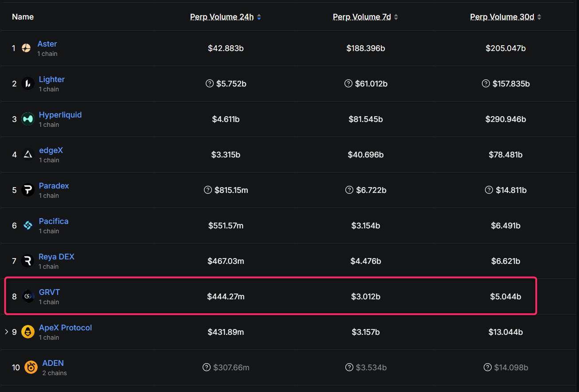Open the Hyperliquid protocol page link
The height and width of the screenshot is (392, 579).
[x=60, y=115]
